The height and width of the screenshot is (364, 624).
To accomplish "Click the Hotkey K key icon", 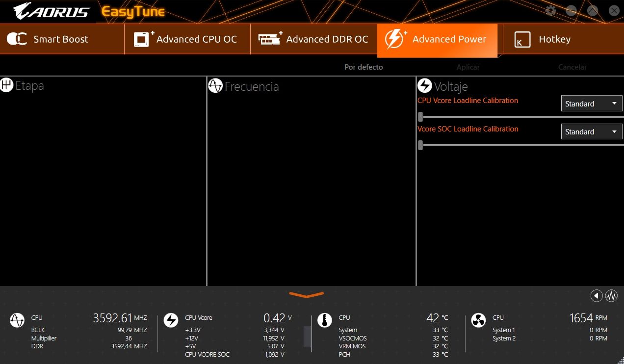I will [522, 40].
